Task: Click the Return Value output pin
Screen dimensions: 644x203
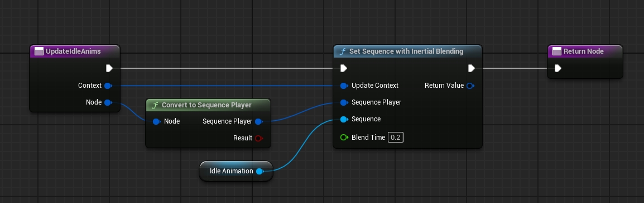Action: [470, 86]
